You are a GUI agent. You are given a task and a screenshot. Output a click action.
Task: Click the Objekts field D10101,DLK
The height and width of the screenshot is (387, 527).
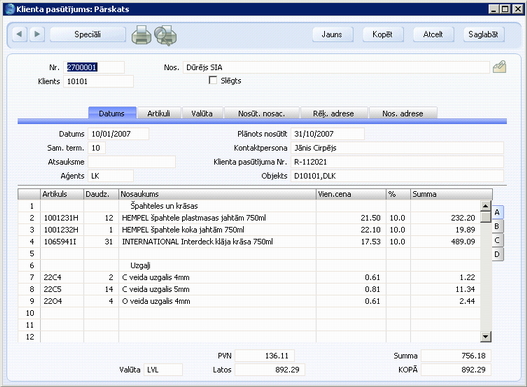397,176
